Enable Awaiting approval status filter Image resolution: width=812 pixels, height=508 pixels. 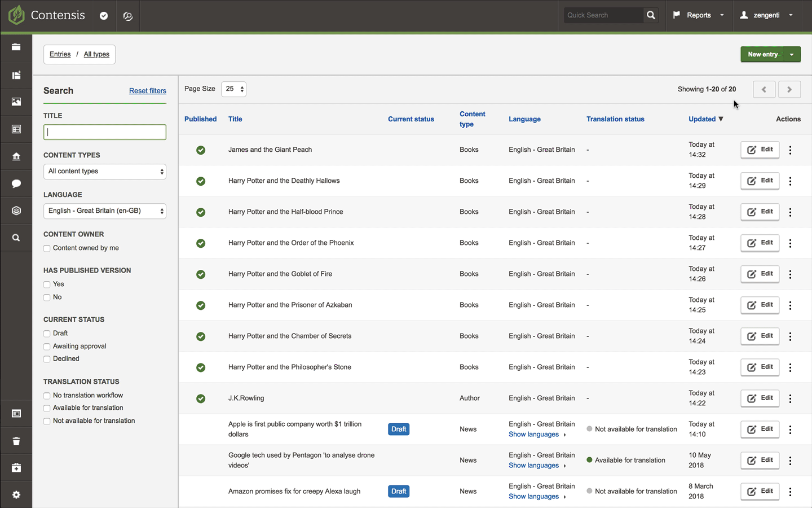tap(47, 347)
